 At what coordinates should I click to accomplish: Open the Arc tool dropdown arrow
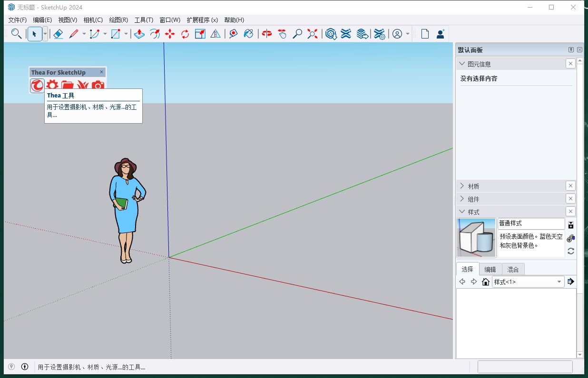(105, 34)
